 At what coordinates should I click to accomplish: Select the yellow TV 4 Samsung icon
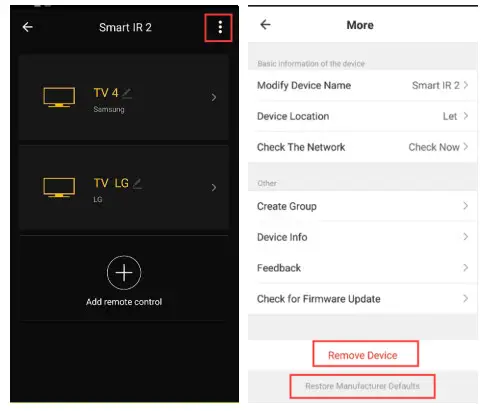pos(59,97)
